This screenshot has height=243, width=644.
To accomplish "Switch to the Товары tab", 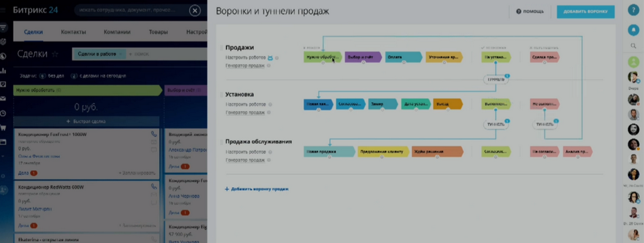I will [158, 32].
